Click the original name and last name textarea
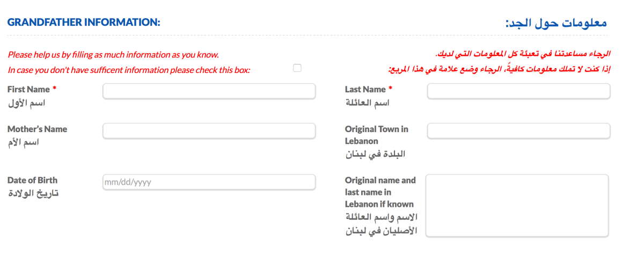644x254 pixels. pos(517,205)
